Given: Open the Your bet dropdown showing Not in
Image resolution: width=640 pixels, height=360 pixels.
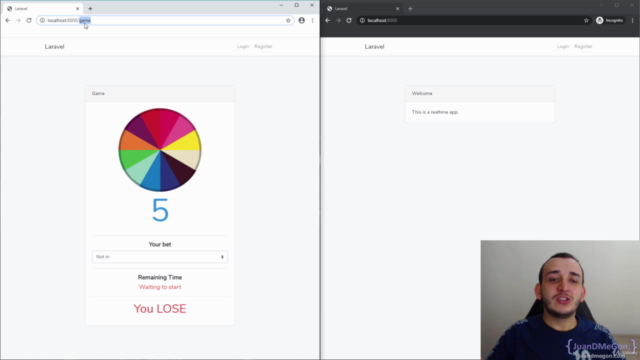Looking at the screenshot, I should click(x=160, y=257).
